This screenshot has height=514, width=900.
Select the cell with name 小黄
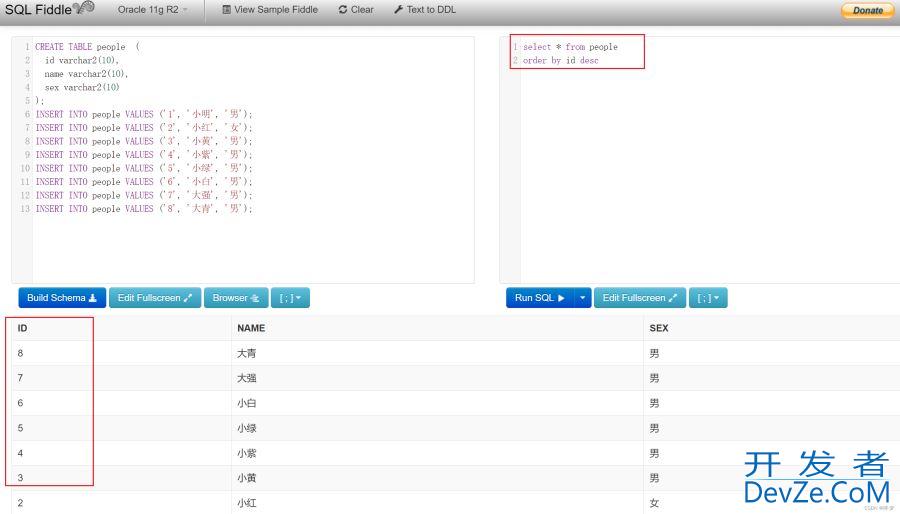437,478
